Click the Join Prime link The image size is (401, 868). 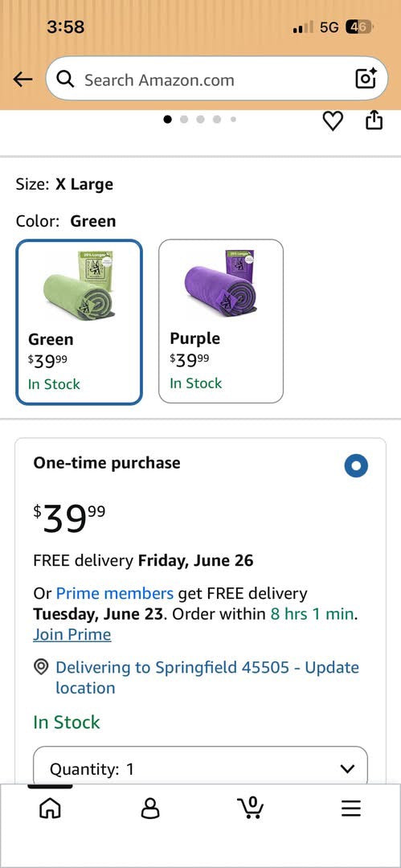coord(72,634)
